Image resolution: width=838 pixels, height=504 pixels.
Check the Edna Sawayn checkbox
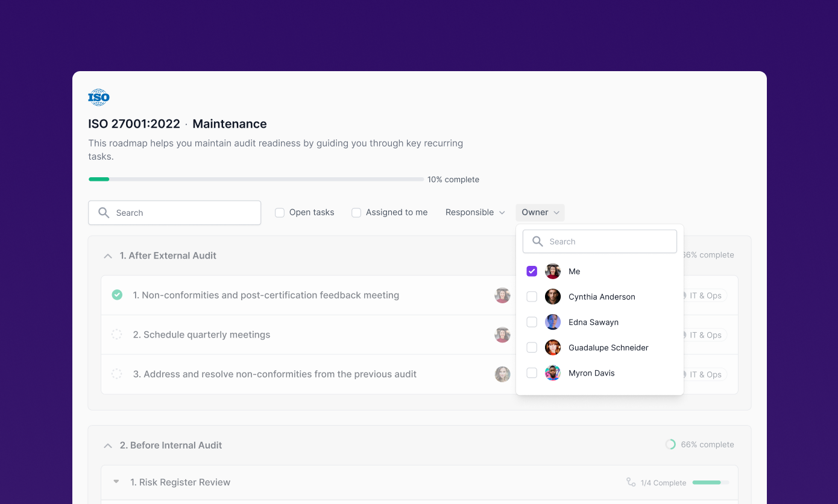click(x=532, y=322)
